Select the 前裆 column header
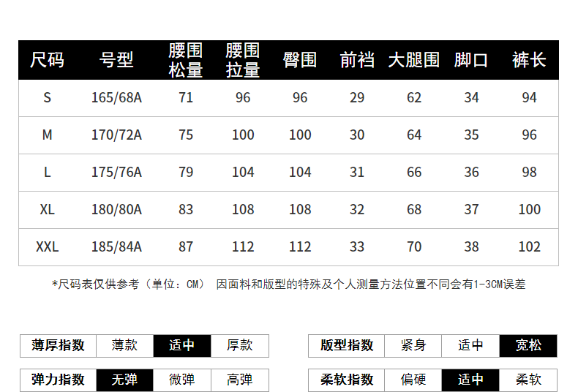The image size is (578, 392). click(x=357, y=60)
